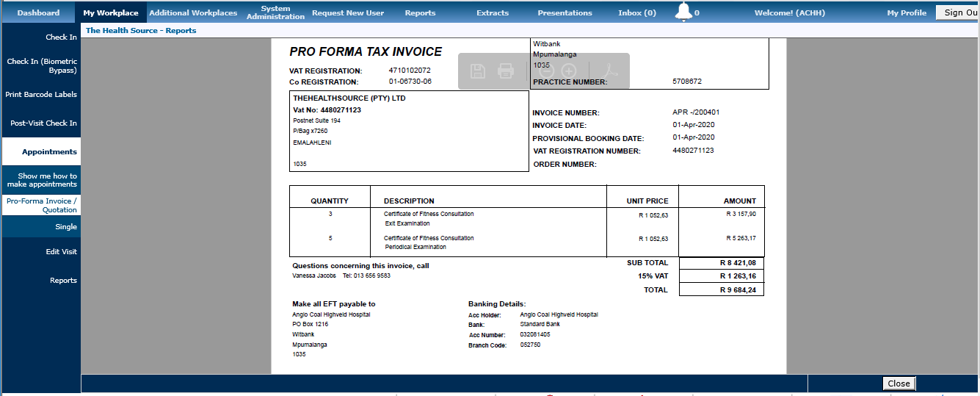Click the PROVISIONAL BOOKING DATE label
The height and width of the screenshot is (396, 980).
click(588, 138)
